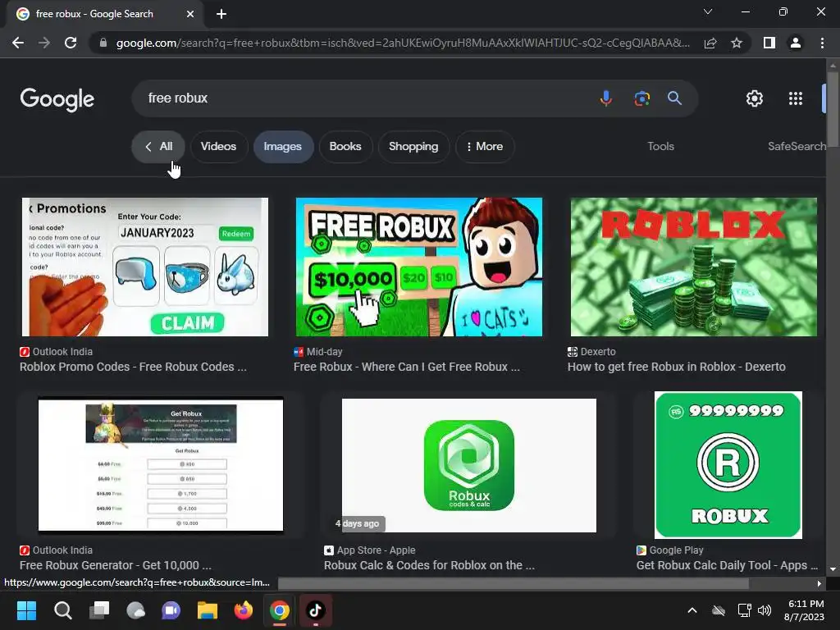Open a new browser tab
Image resolution: width=840 pixels, height=630 pixels.
(221, 14)
